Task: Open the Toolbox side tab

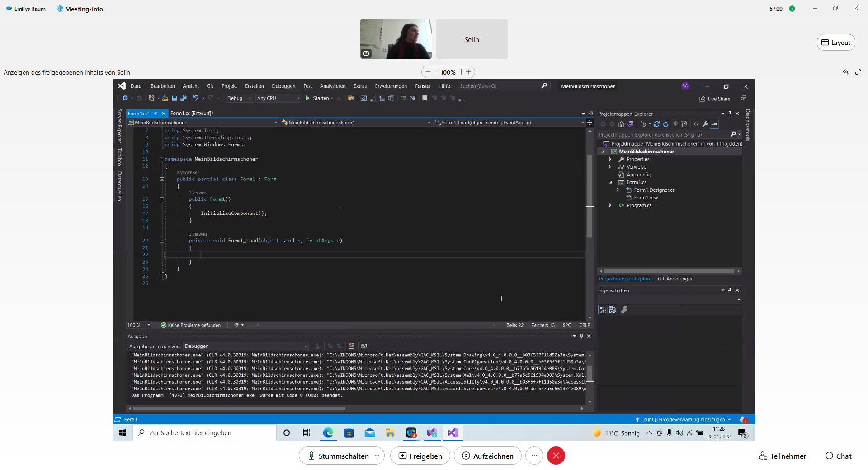Action: (x=119, y=157)
